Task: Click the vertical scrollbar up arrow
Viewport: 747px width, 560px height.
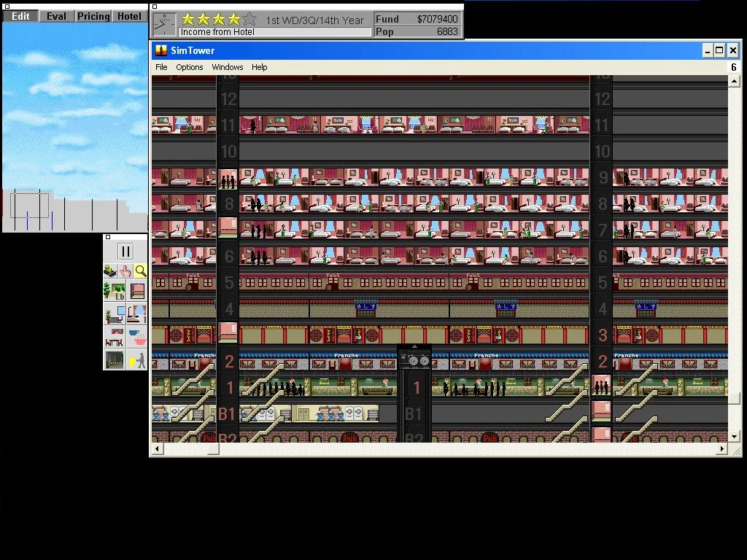Action: [734, 82]
